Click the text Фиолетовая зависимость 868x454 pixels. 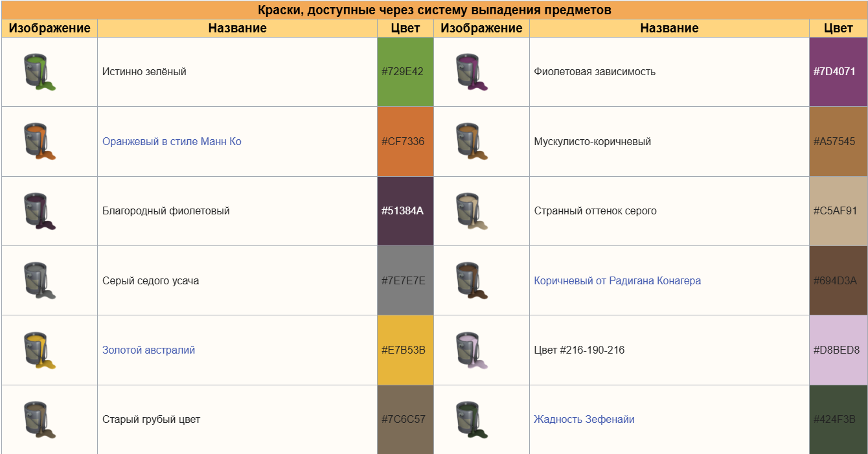click(x=595, y=72)
